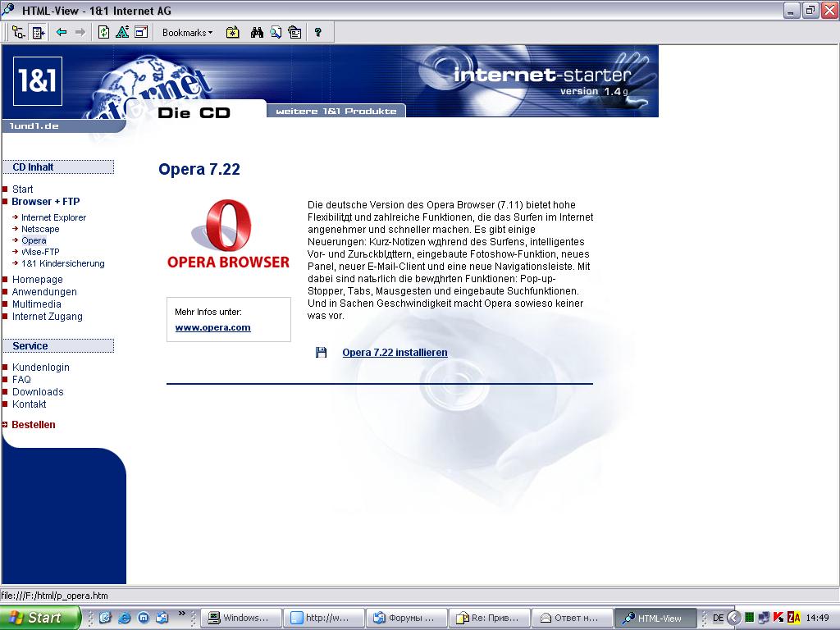Click 'Opera 7.22 installieren' link
This screenshot has height=630, width=840.
tap(395, 353)
